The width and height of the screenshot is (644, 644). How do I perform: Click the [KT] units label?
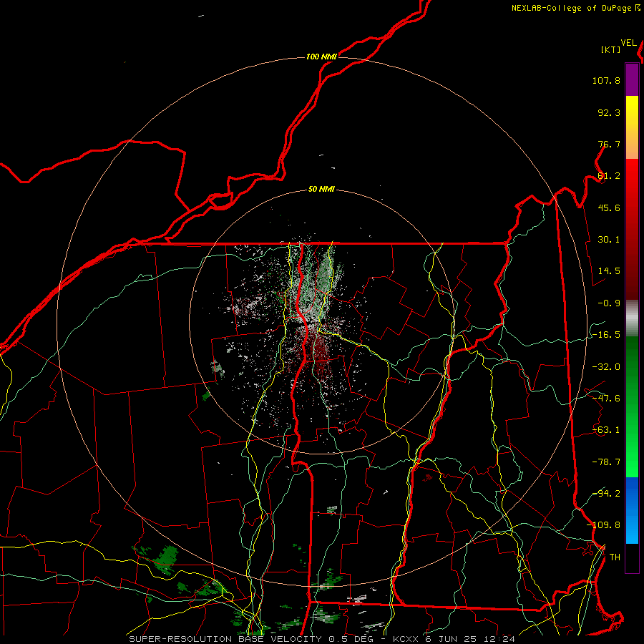pos(611,49)
